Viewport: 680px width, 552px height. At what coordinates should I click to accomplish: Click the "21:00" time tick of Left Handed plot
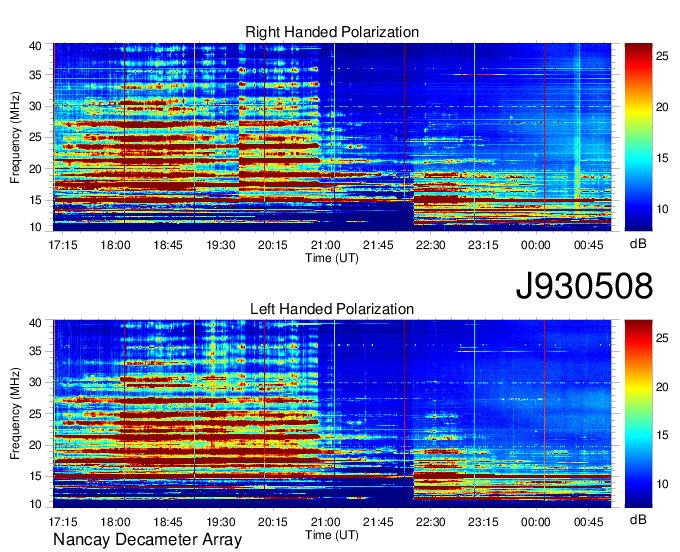[x=326, y=522]
